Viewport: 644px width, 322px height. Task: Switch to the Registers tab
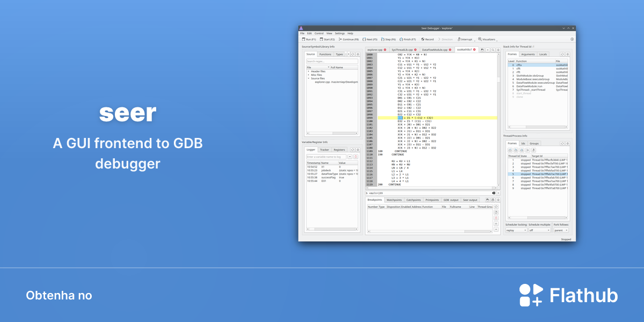click(x=339, y=150)
